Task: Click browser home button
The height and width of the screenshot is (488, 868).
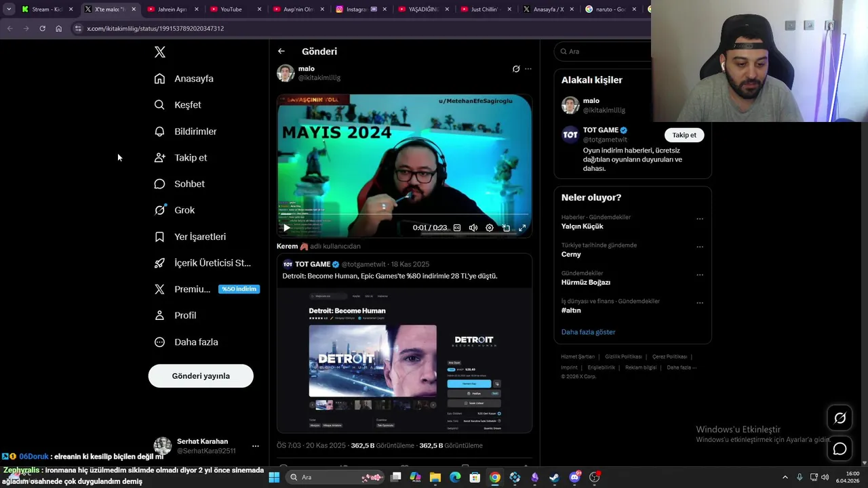Action: click(x=58, y=28)
